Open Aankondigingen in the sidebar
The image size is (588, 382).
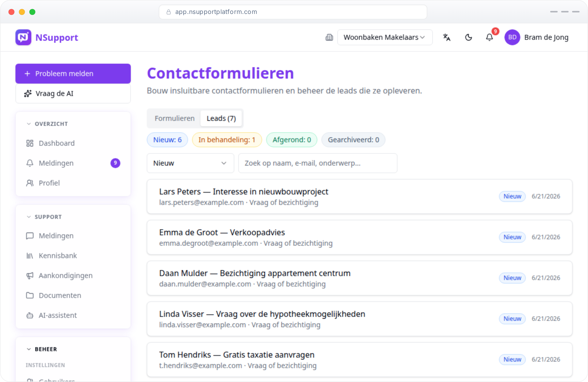[73, 276]
